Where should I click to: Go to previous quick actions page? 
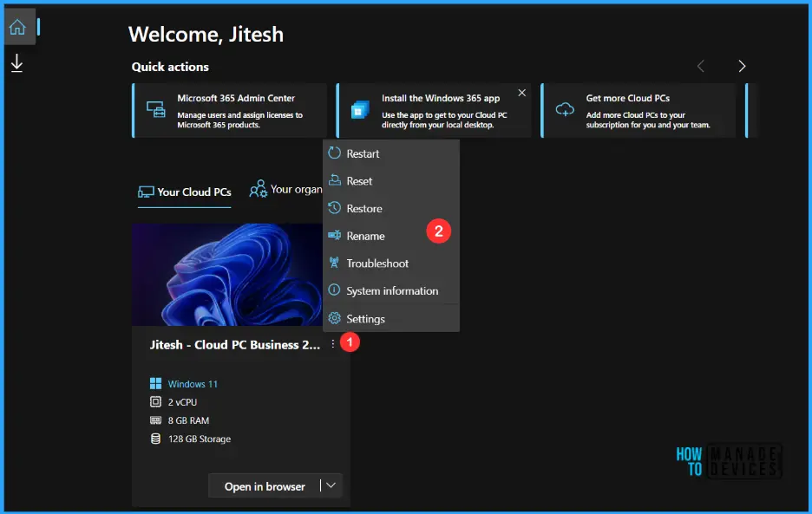(701, 66)
